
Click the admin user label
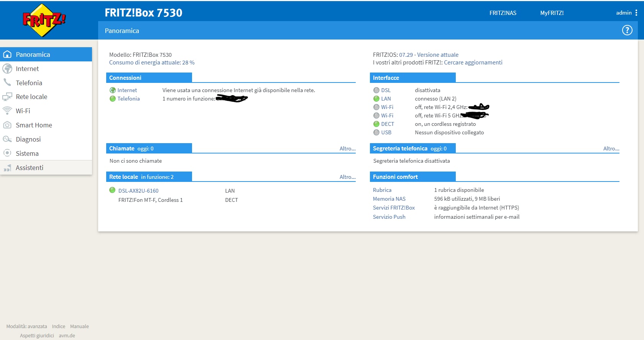[624, 13]
